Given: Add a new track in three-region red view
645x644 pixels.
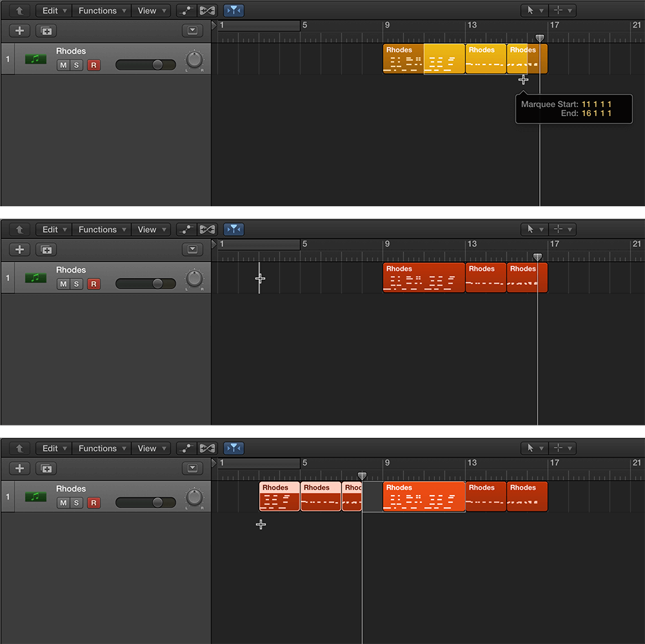Looking at the screenshot, I should point(19,249).
